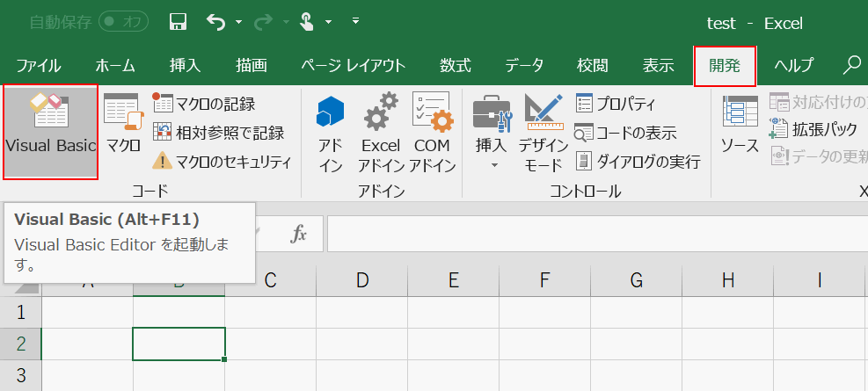Click the Save floppy disk icon
868x391 pixels.
[178, 22]
